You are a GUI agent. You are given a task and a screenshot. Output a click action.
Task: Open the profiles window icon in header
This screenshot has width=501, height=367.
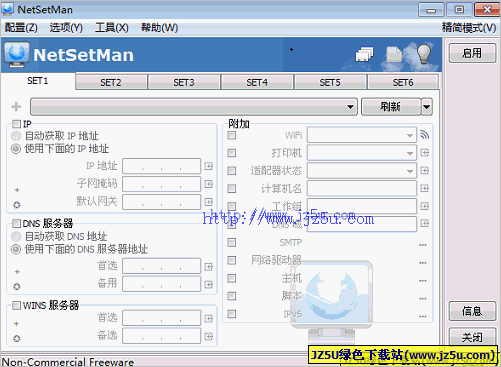tap(364, 54)
